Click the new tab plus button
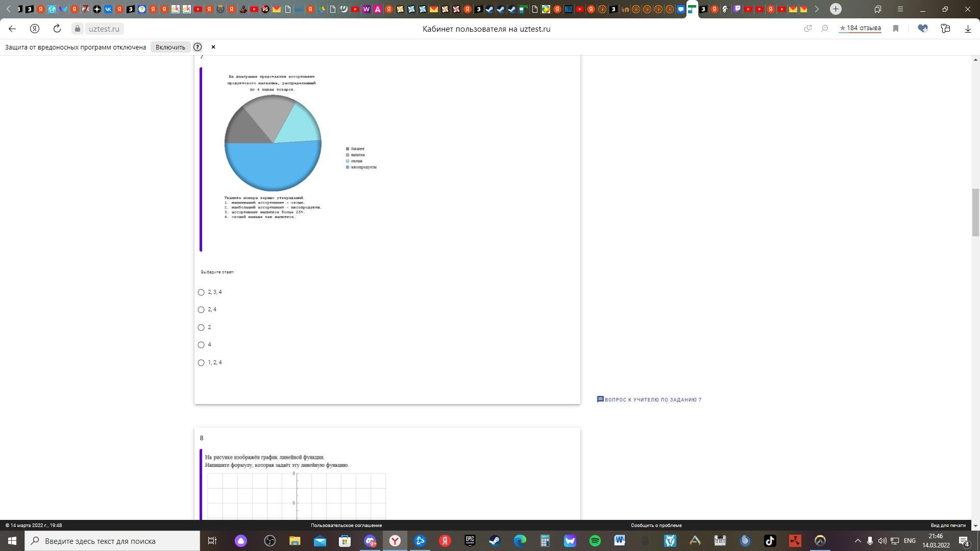Viewport: 980px width, 551px height. point(836,9)
